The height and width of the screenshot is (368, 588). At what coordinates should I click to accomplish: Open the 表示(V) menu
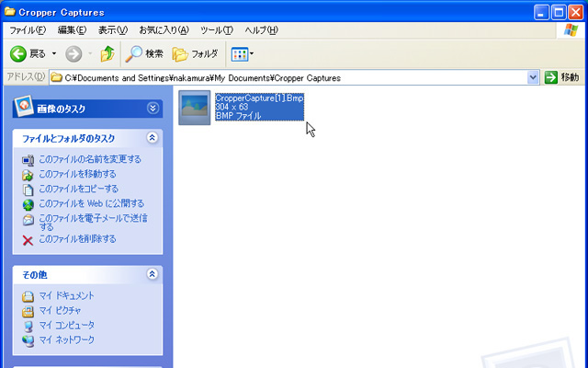(112, 30)
